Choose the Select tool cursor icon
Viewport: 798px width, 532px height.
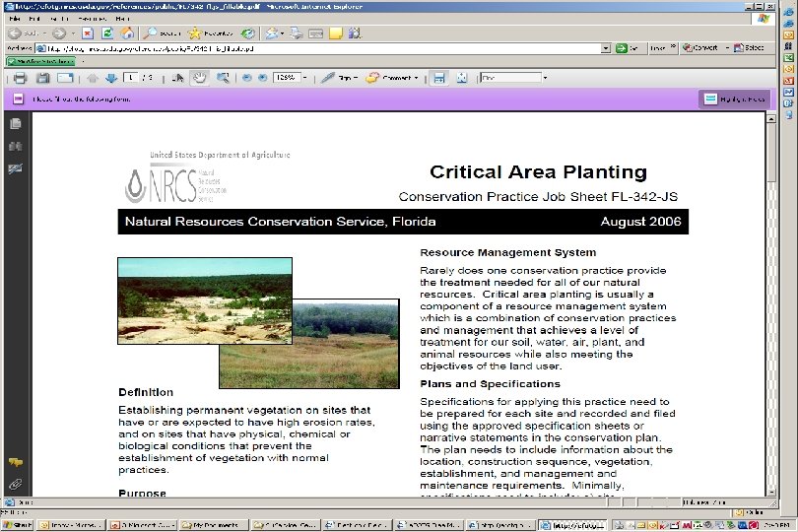[177, 78]
